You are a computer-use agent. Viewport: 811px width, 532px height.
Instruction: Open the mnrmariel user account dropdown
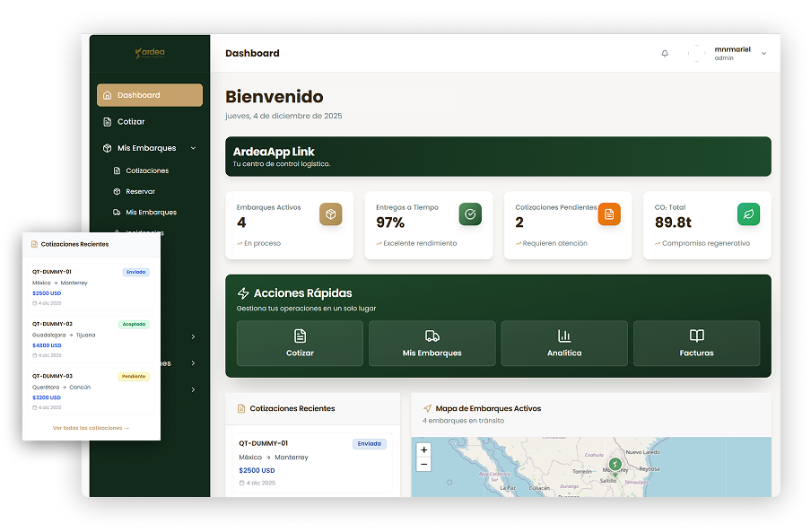click(763, 54)
